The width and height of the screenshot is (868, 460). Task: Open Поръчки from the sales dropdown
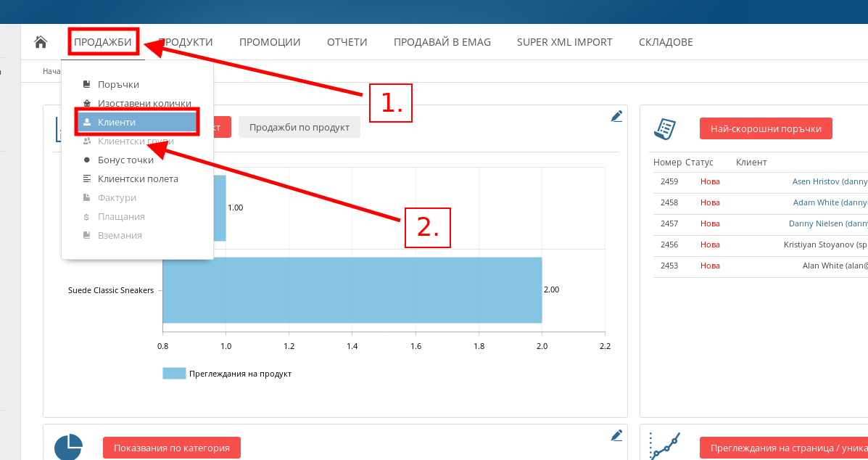point(118,85)
